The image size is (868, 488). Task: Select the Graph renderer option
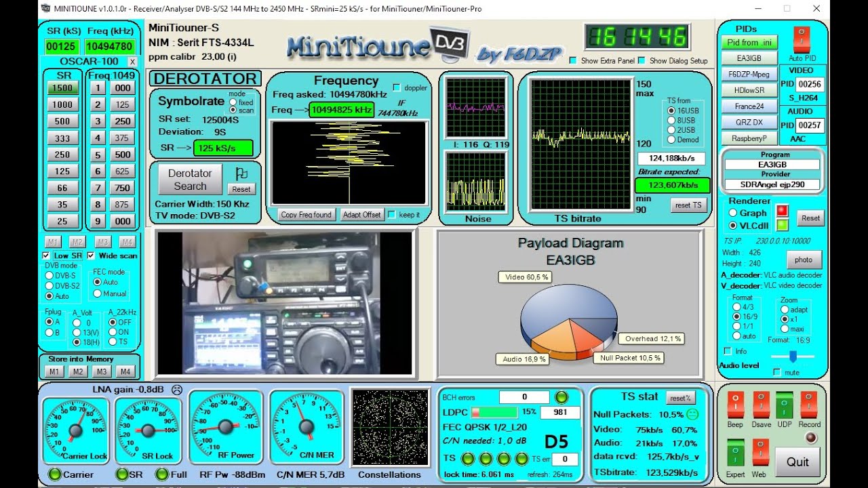(732, 213)
